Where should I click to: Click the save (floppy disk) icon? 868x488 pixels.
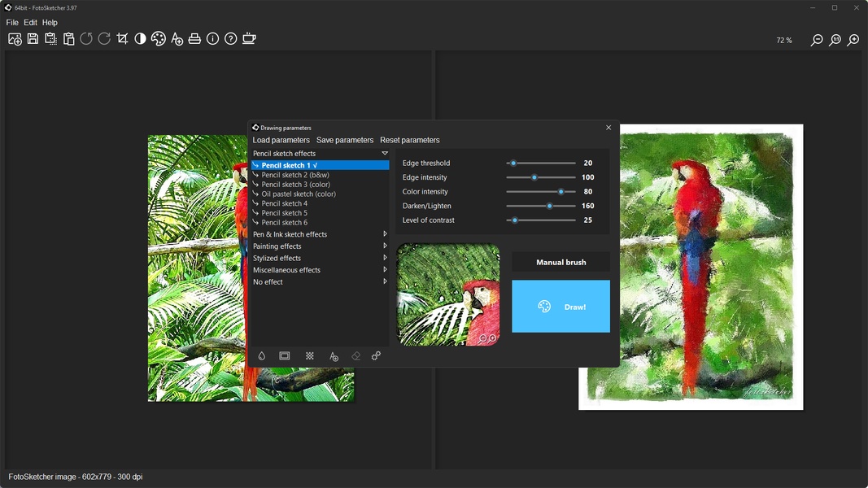(33, 39)
